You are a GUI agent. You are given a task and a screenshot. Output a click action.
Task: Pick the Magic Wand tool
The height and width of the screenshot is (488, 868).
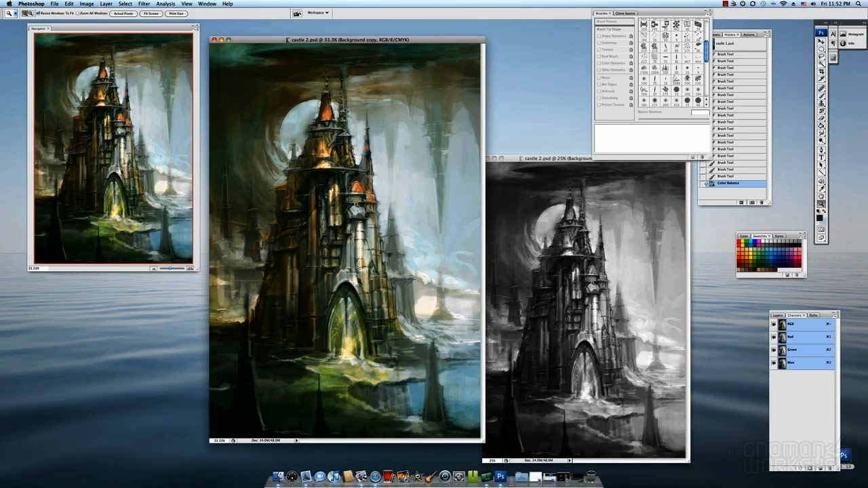(821, 64)
